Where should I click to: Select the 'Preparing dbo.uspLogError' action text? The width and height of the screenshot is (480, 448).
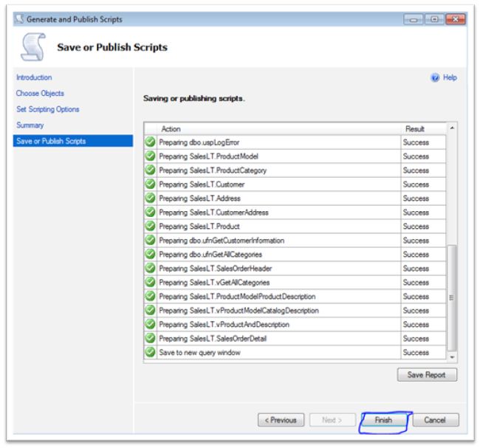click(199, 142)
